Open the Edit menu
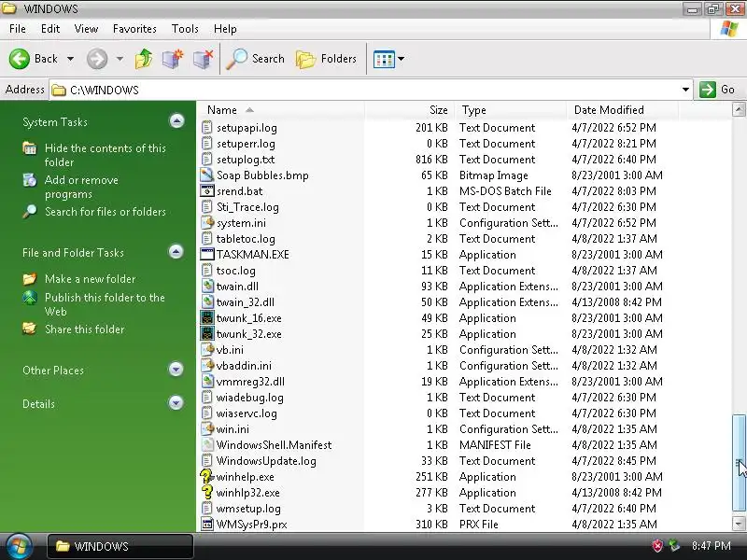 (x=50, y=29)
